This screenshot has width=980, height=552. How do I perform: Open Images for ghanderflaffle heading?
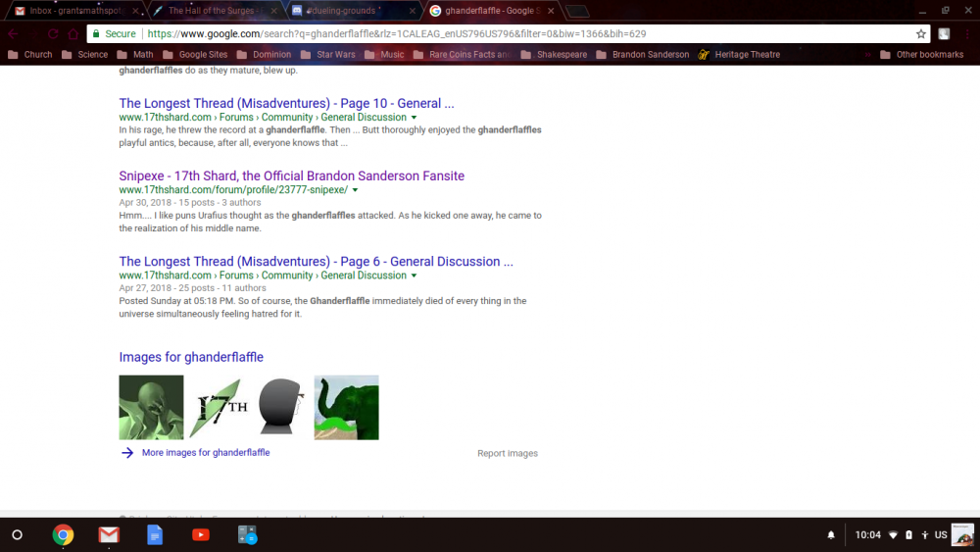[191, 357]
